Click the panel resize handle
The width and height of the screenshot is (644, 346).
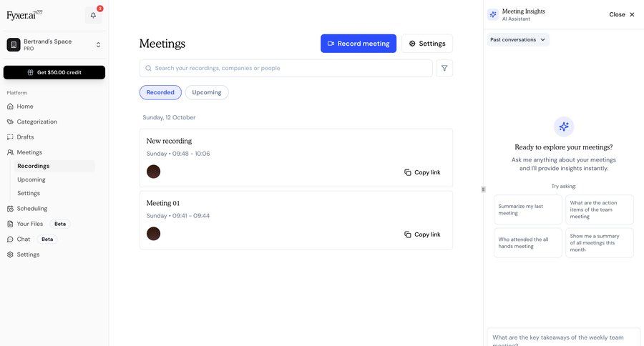tap(483, 189)
